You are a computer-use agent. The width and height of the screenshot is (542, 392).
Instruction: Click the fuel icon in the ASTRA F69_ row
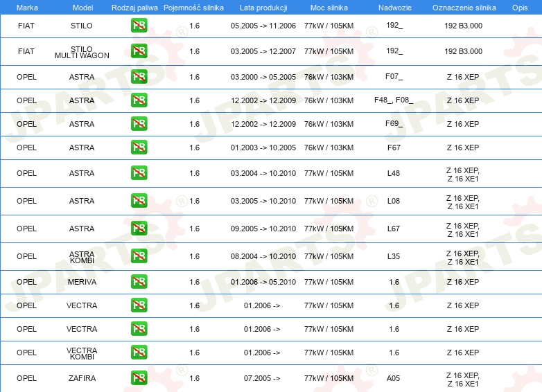[x=139, y=124]
